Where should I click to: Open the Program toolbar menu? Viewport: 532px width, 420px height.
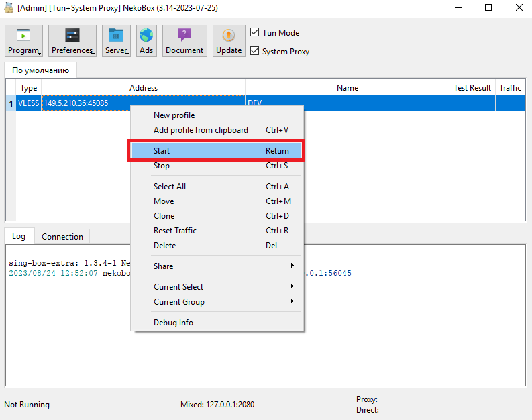(x=23, y=42)
